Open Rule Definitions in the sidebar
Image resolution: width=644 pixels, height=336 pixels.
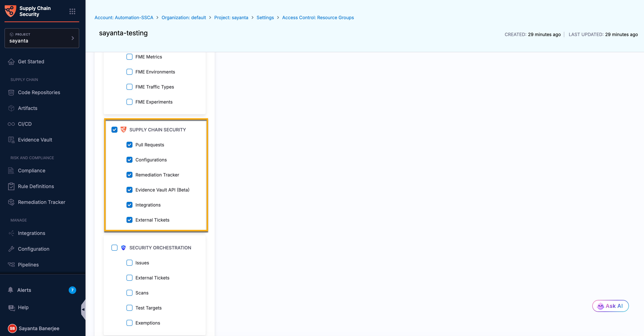(x=36, y=186)
